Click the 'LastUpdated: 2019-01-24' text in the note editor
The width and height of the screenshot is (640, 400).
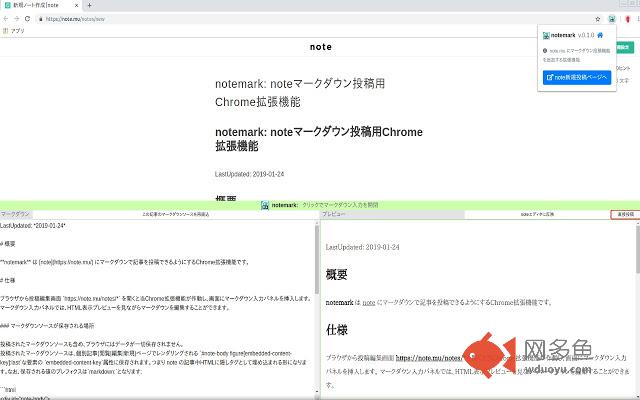249,174
